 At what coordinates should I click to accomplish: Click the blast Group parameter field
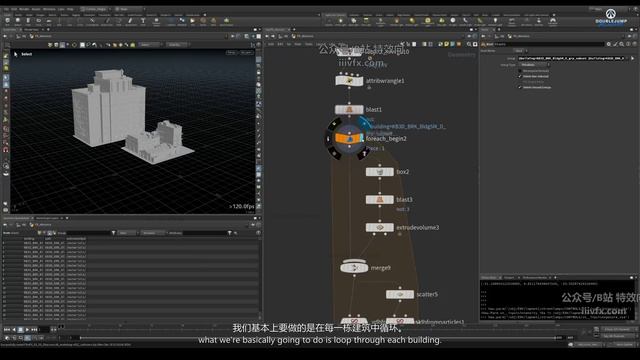(571, 58)
